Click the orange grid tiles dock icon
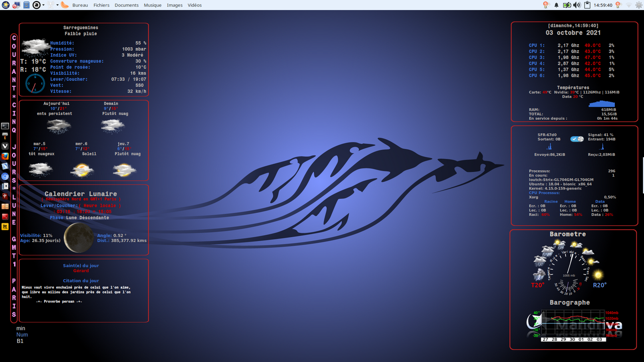Screen dimensions: 644x362 click(5, 206)
